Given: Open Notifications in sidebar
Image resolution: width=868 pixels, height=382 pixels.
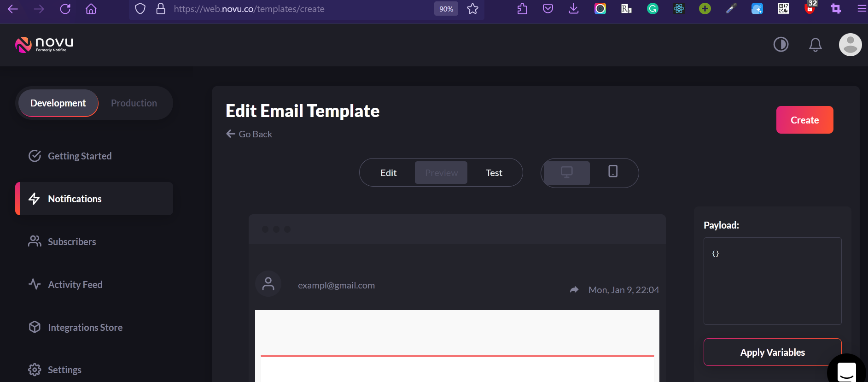Looking at the screenshot, I should coord(94,199).
